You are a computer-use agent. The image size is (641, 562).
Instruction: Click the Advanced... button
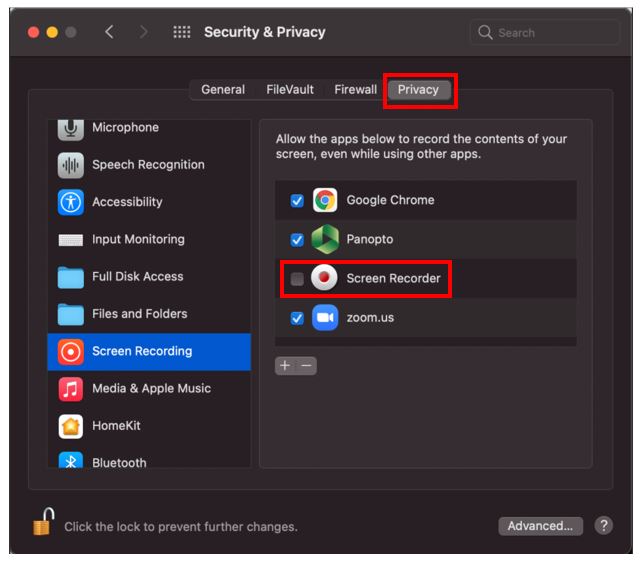pos(540,526)
